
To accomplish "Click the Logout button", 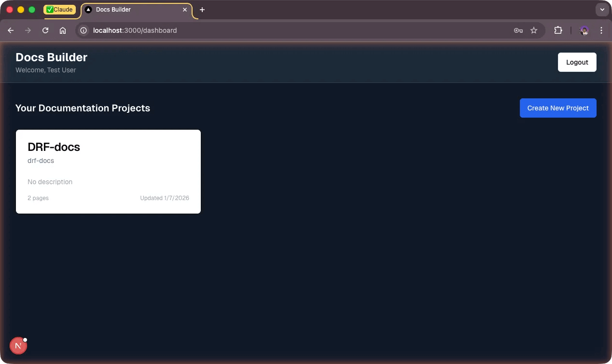I will click(577, 62).
